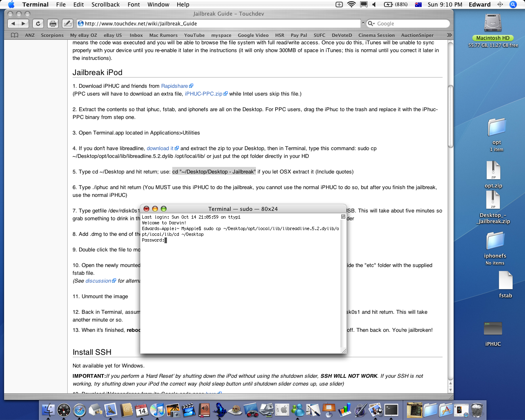Screen dimensions: 525x420
Task: Click the Google search field
Action: [x=408, y=24]
